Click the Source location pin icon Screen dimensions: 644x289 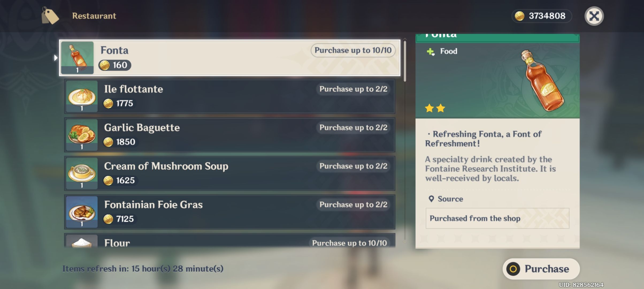point(431,199)
